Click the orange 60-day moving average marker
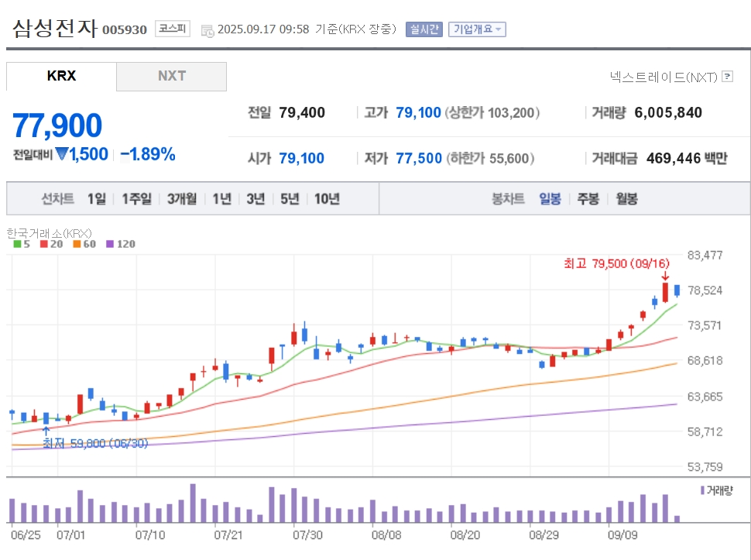The height and width of the screenshot is (560, 751). pos(77,244)
